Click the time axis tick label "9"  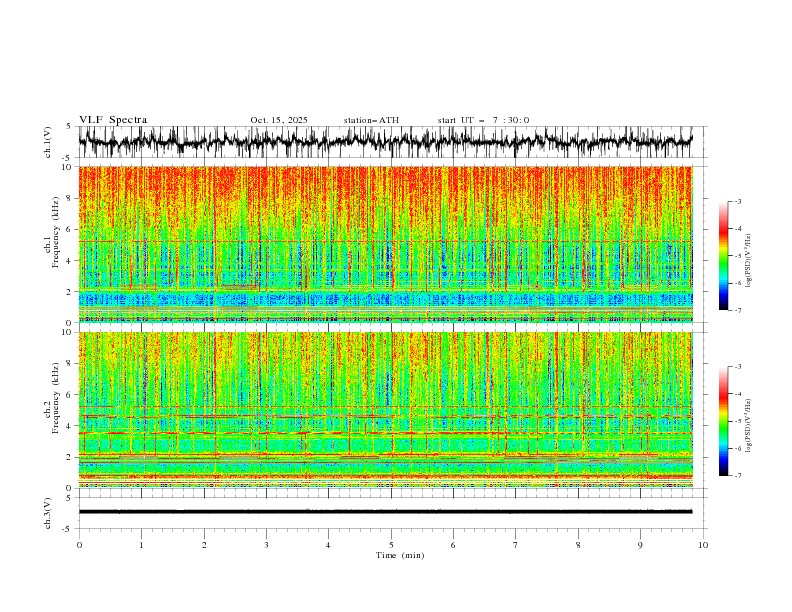tap(640, 545)
